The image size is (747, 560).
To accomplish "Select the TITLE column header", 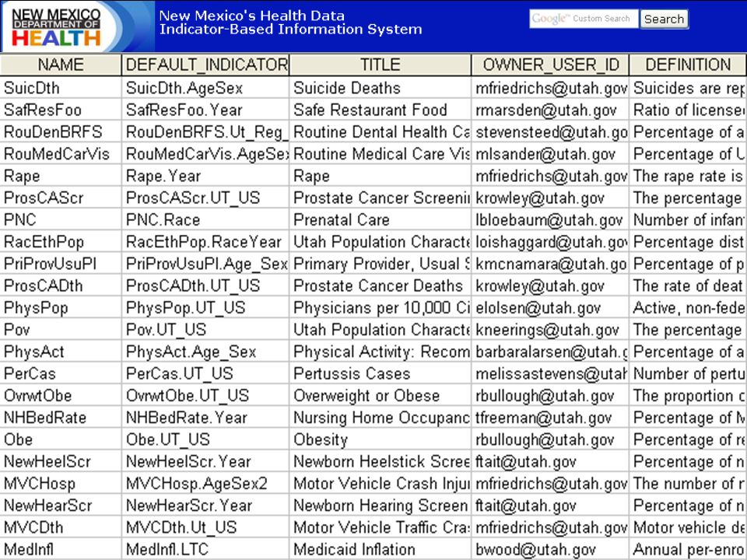I will pyautogui.click(x=381, y=65).
